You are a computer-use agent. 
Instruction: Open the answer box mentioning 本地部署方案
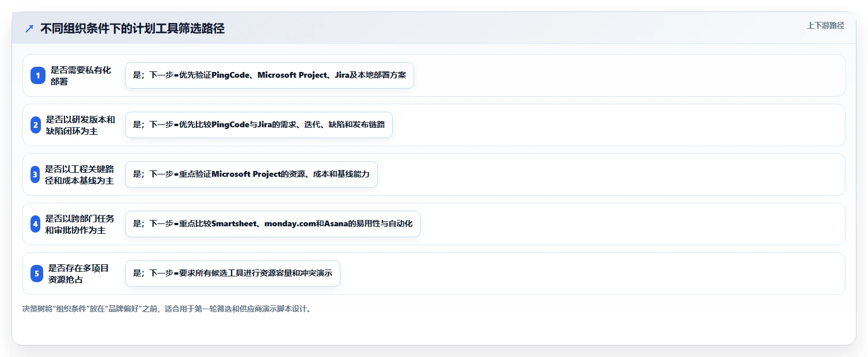[270, 75]
